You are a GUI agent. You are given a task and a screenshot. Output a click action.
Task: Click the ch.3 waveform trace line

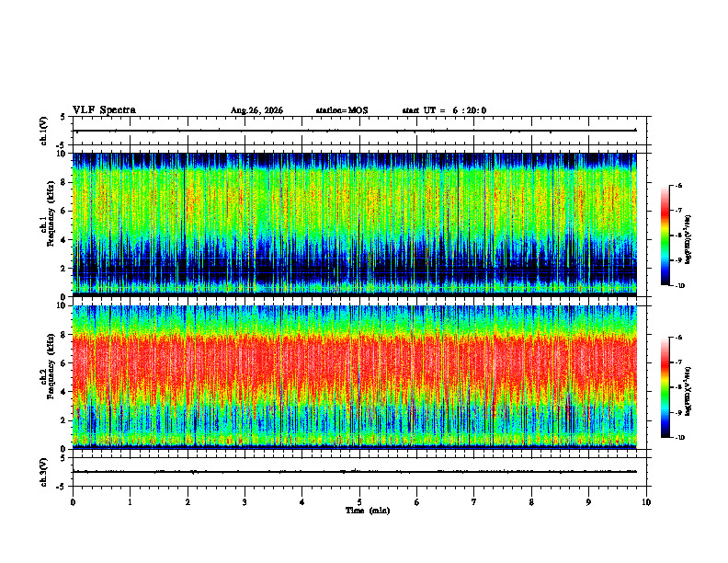pyautogui.click(x=357, y=472)
